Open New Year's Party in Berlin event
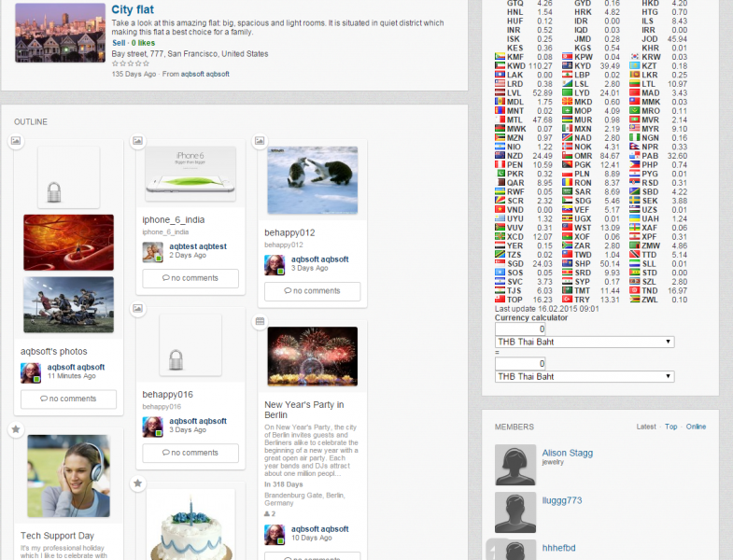Image resolution: width=733 pixels, height=560 pixels. pos(303,410)
